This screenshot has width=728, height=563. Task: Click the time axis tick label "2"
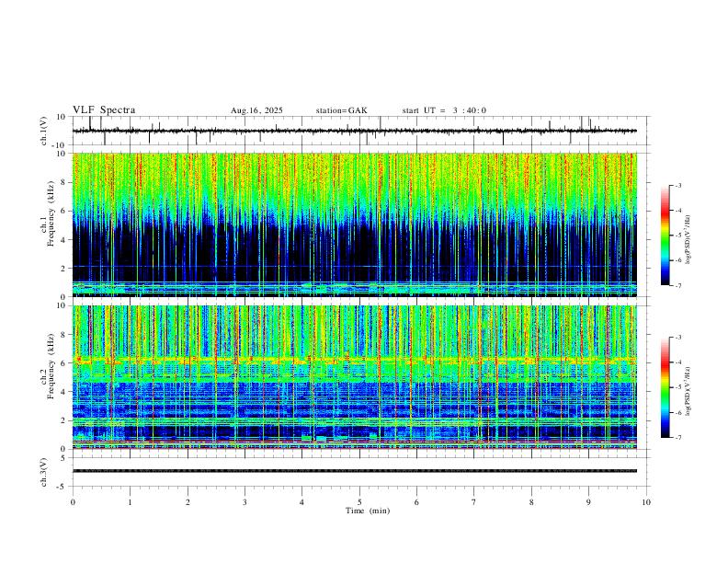click(x=188, y=502)
